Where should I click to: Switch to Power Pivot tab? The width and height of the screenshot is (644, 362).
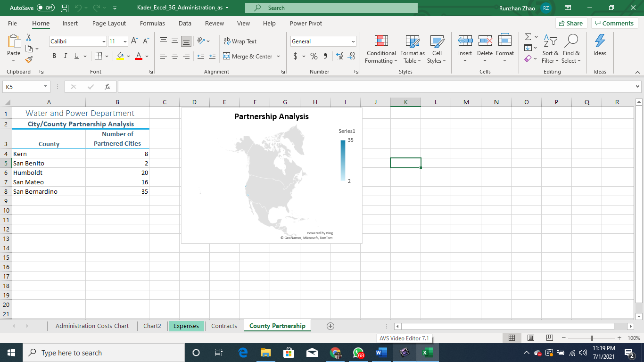click(306, 23)
